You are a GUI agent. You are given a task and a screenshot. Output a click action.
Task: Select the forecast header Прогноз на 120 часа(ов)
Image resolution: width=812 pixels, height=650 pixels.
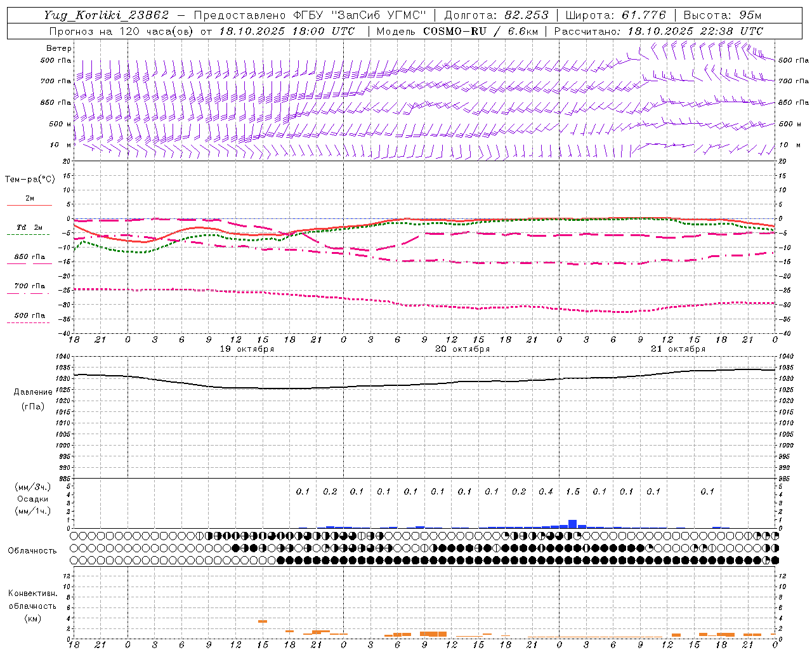pos(121,31)
